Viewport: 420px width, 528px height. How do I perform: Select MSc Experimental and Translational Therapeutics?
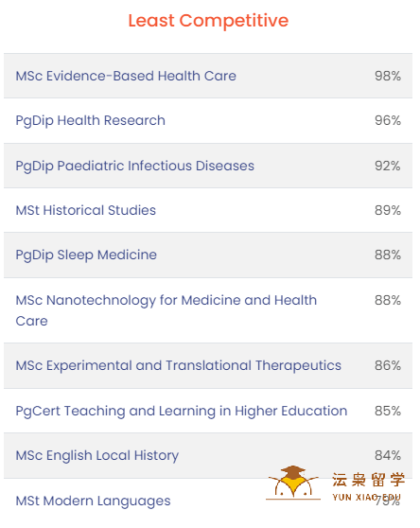179,365
